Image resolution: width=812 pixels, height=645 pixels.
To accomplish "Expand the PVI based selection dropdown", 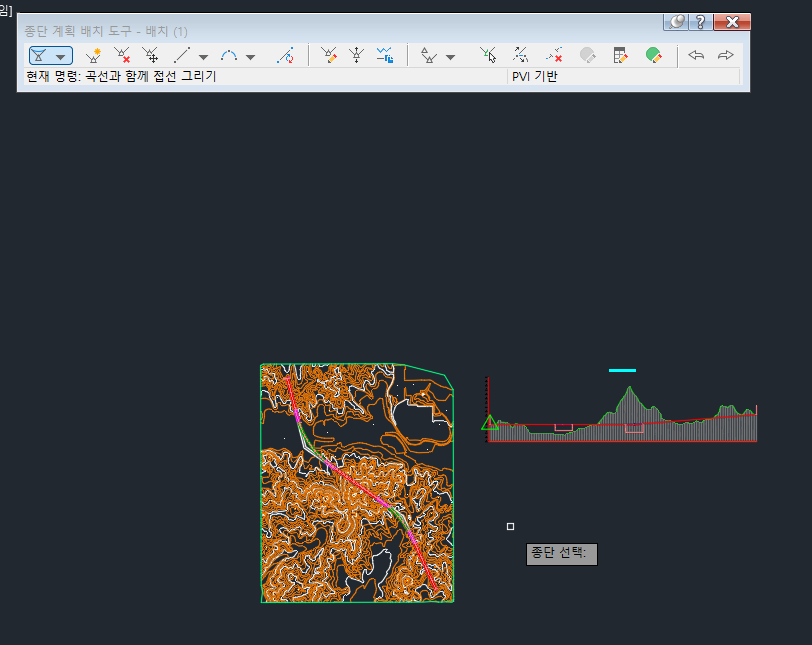I will (x=450, y=57).
